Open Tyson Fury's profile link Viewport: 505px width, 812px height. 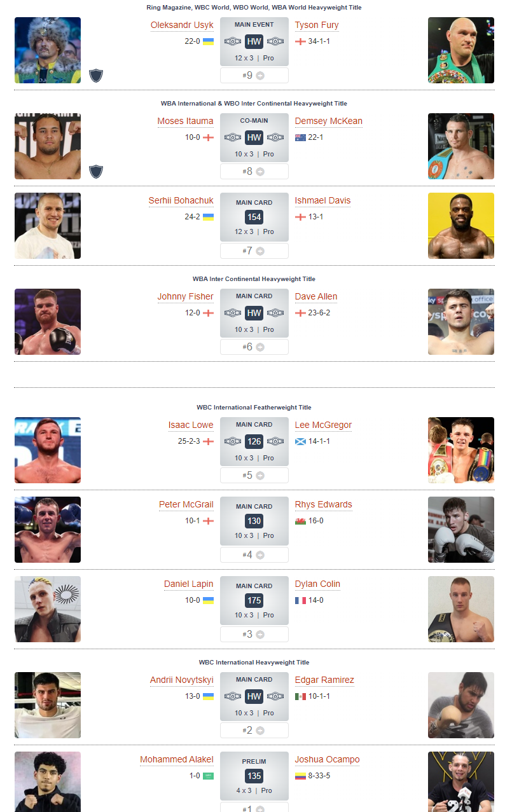point(317,25)
